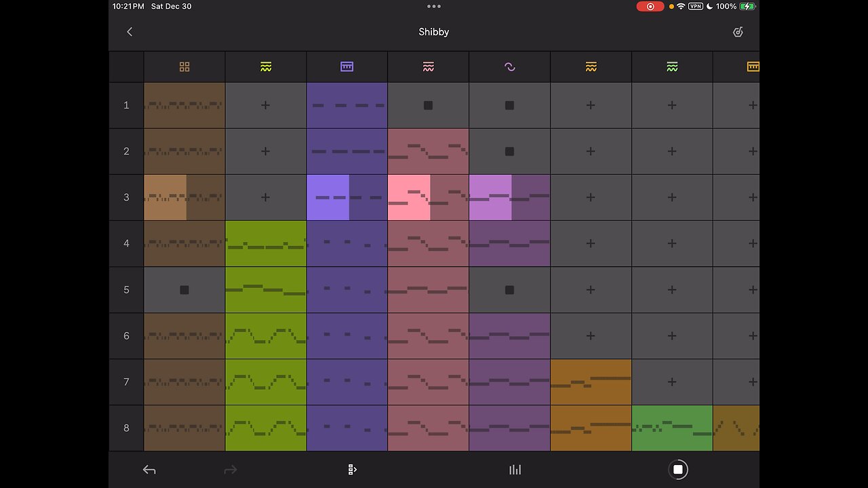This screenshot has height=488, width=868.
Task: Select the violet wave loop track header
Action: tap(510, 66)
